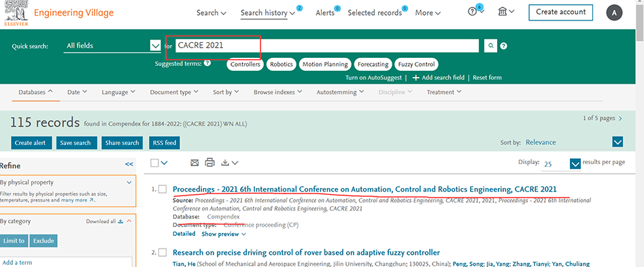Click Turn on AutoSuggest link
The image size is (644, 267).
[x=373, y=78]
